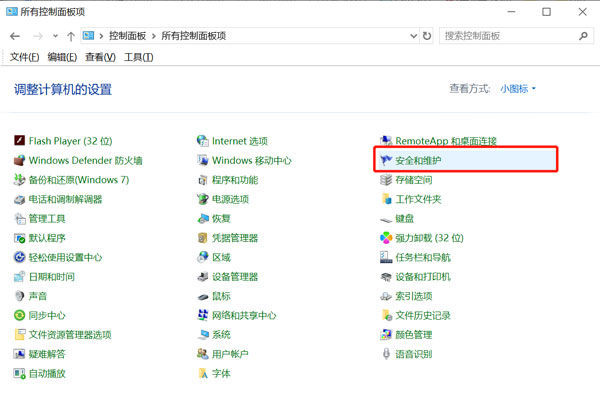Open the 备份和还原(Windows 7) icon

click(x=20, y=180)
